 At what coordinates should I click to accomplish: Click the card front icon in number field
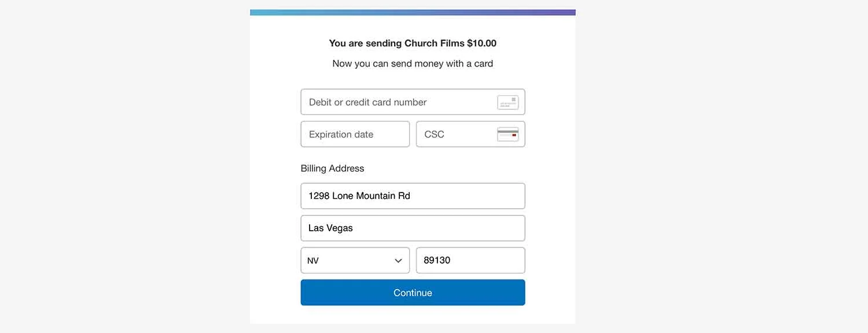click(x=508, y=102)
